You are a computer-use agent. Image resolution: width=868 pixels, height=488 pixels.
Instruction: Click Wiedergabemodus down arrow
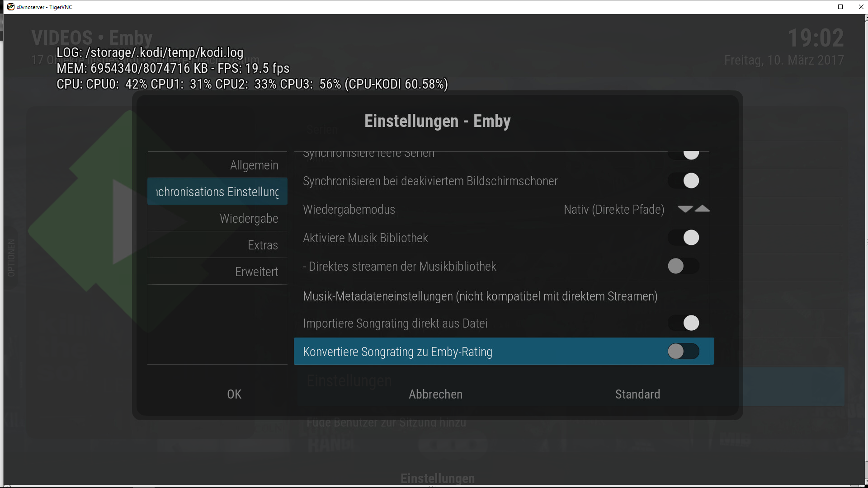[685, 209]
